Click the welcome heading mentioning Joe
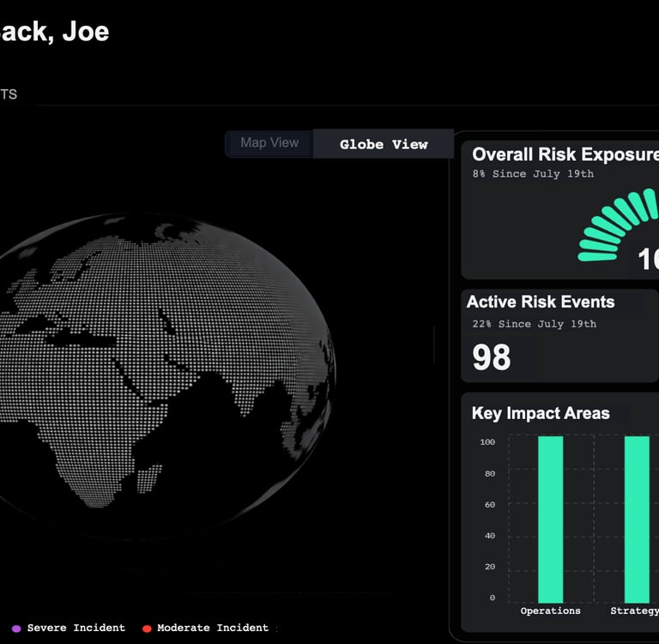The image size is (659, 644). 55,32
